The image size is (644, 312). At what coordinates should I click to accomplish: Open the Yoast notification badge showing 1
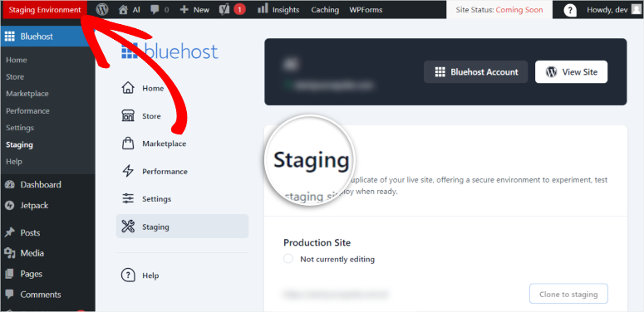point(240,9)
